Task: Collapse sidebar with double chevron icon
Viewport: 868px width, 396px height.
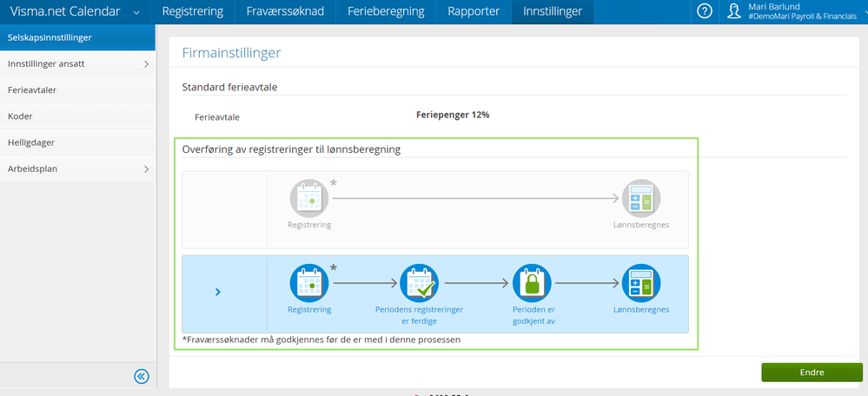Action: click(142, 377)
